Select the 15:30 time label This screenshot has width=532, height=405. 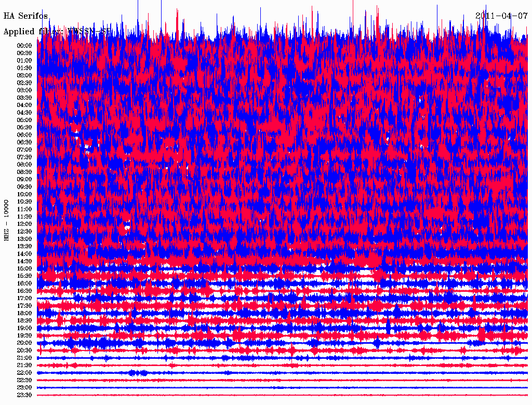24,276
